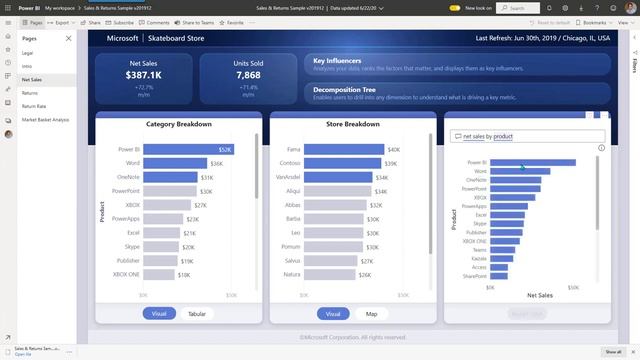This screenshot has width=640, height=360.
Task: Switch Store Breakdown to Map
Action: tap(371, 314)
